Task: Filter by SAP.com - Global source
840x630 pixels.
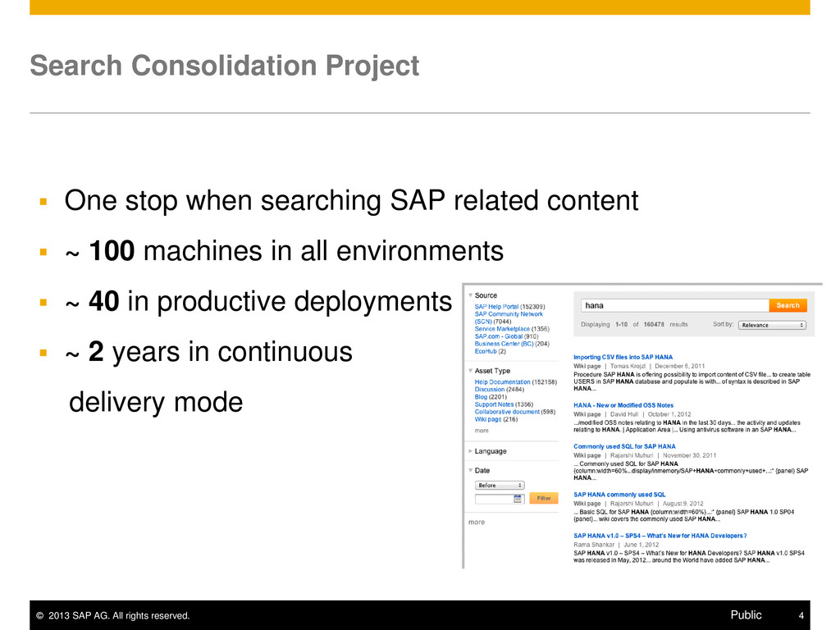Action: pos(498,336)
